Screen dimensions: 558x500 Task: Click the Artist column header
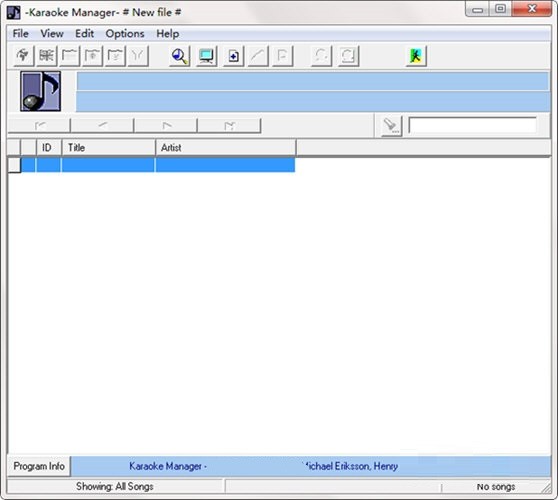pyautogui.click(x=226, y=148)
